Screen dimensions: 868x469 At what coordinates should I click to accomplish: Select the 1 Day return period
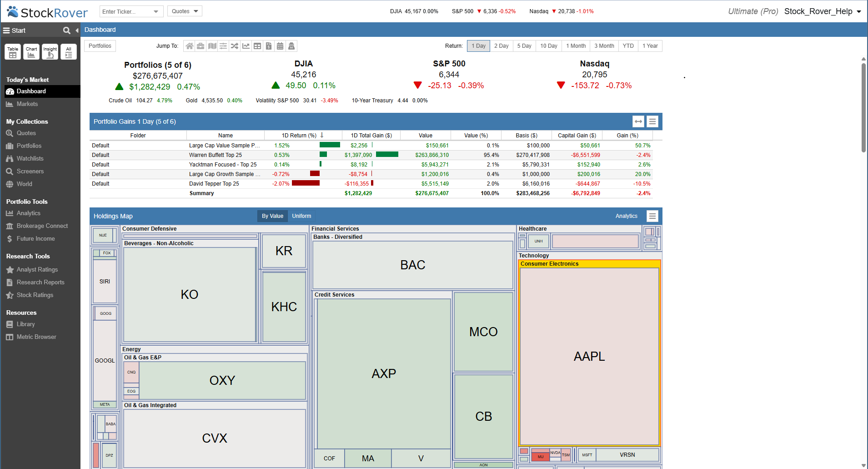[x=478, y=46]
